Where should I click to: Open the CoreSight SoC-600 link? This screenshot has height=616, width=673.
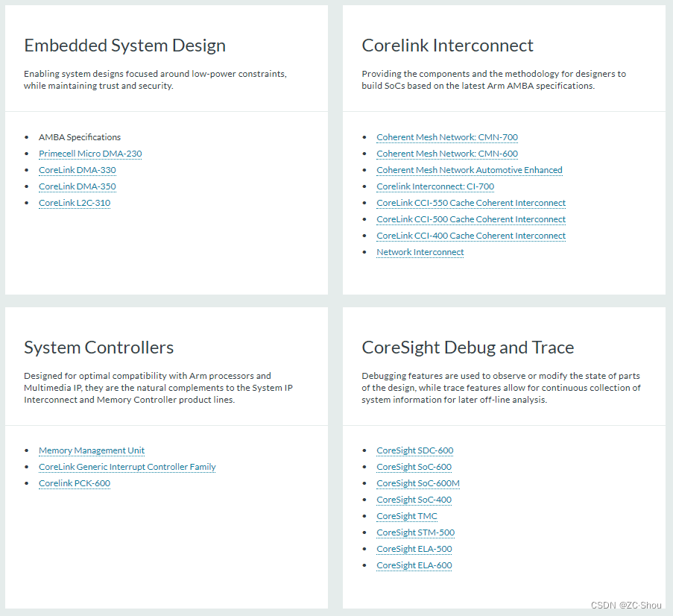[414, 467]
